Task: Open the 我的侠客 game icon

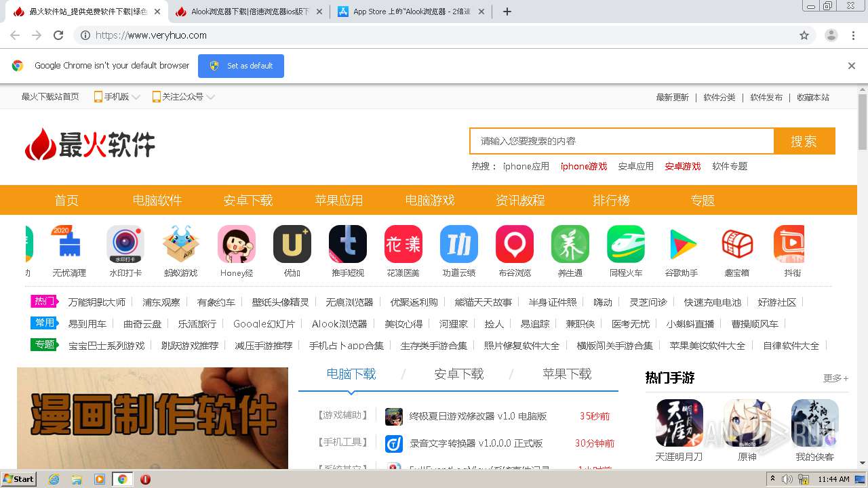Action: [x=815, y=423]
